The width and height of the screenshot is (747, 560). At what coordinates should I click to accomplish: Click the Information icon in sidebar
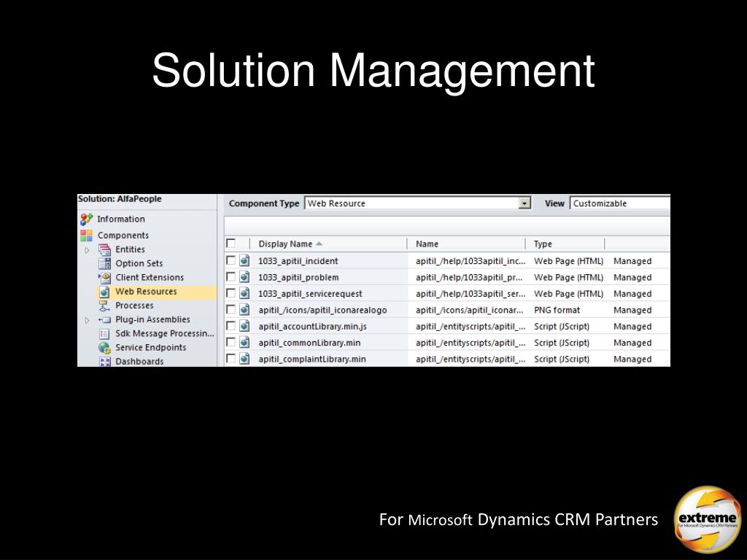[x=86, y=219]
